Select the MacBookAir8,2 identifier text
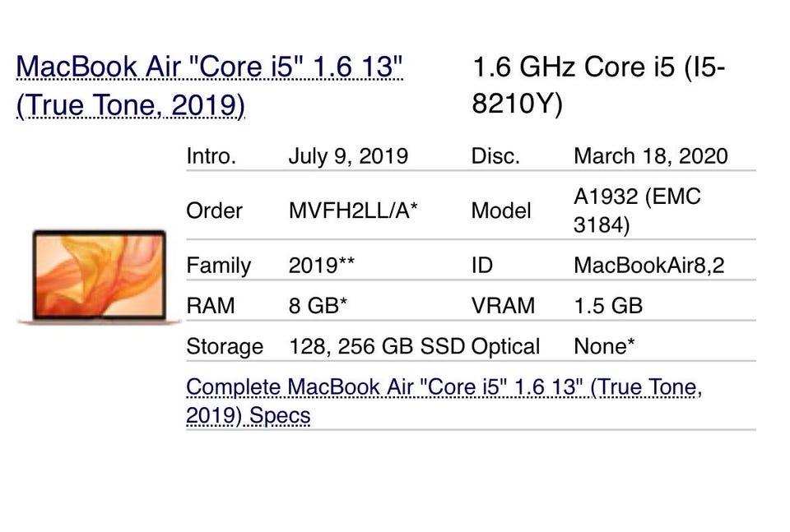Viewport: 790px width, 532px height. (x=648, y=266)
